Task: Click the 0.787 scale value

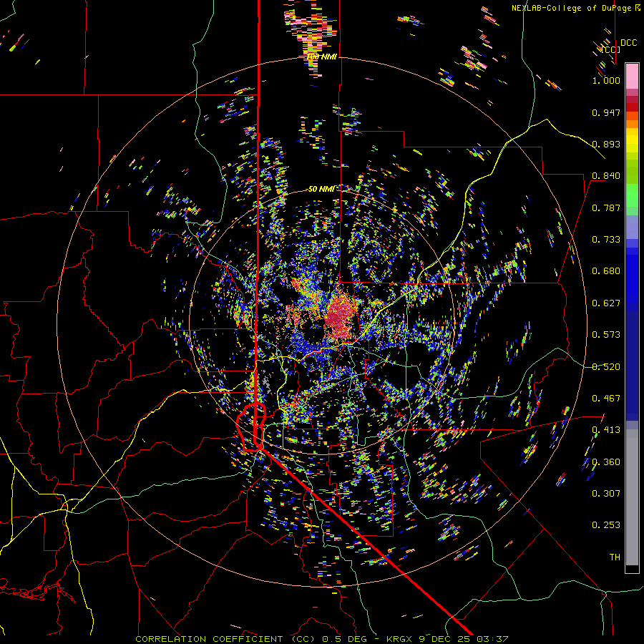Action: (x=606, y=208)
